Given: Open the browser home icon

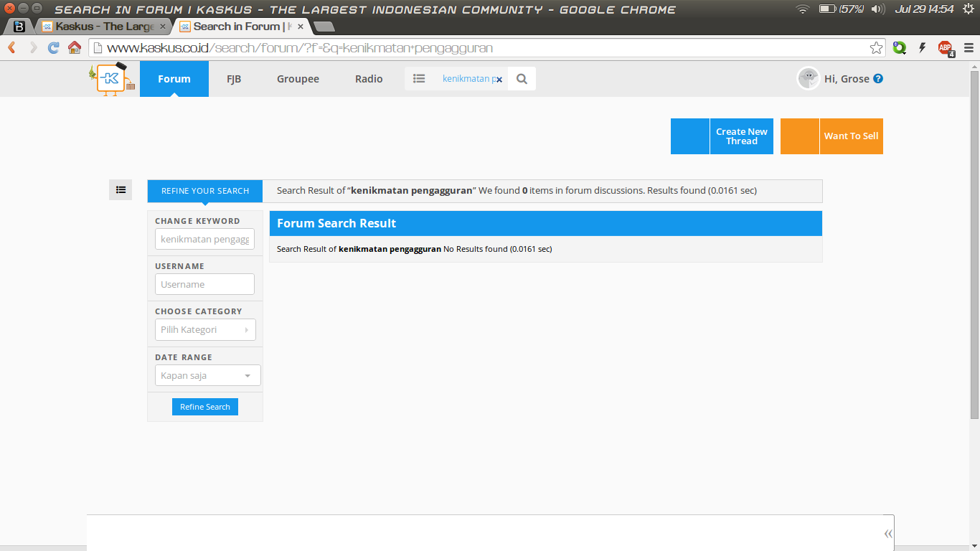Looking at the screenshot, I should pos(75,48).
